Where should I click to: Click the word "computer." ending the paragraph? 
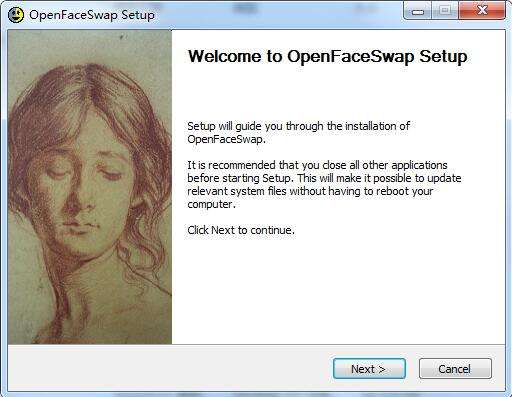click(x=211, y=204)
